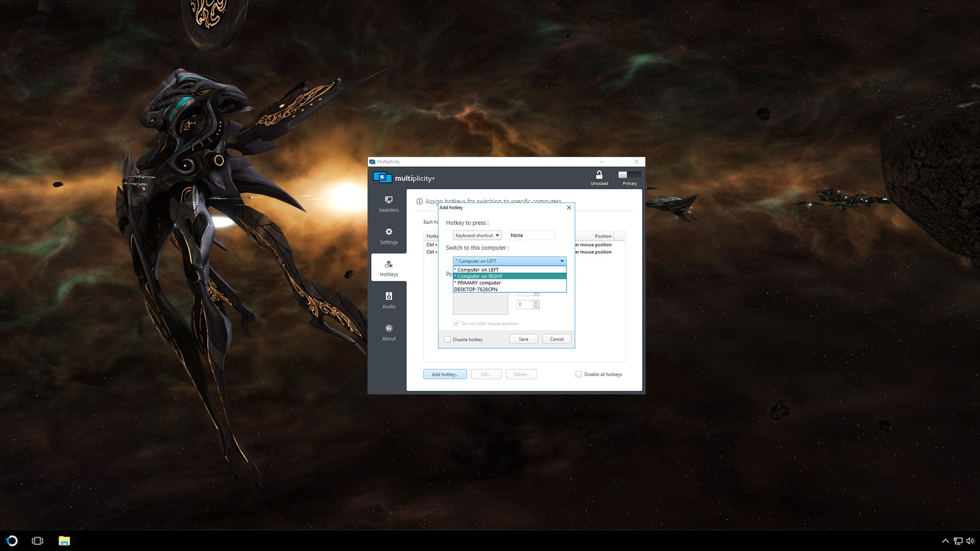Enable the Disable hotkey checkbox

pyautogui.click(x=447, y=339)
